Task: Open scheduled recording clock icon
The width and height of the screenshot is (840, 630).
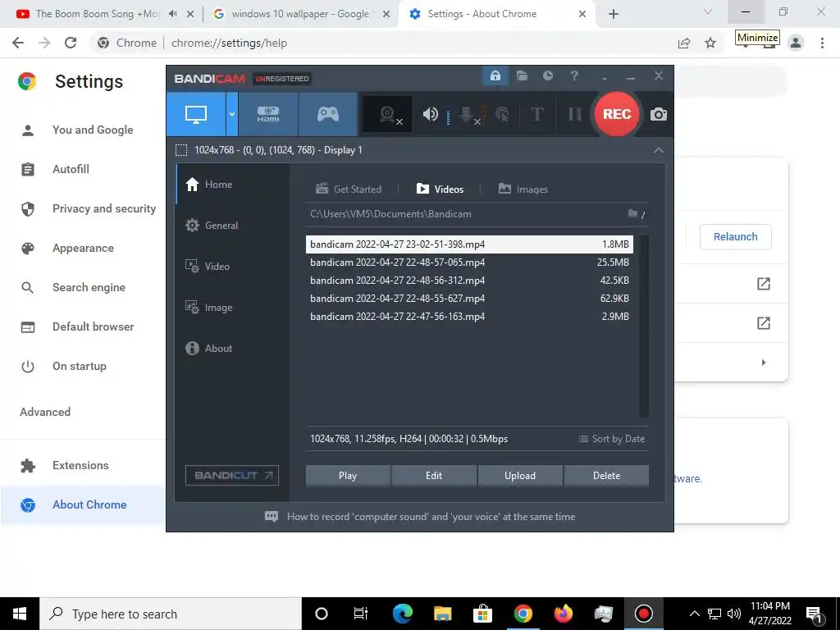Action: [547, 76]
